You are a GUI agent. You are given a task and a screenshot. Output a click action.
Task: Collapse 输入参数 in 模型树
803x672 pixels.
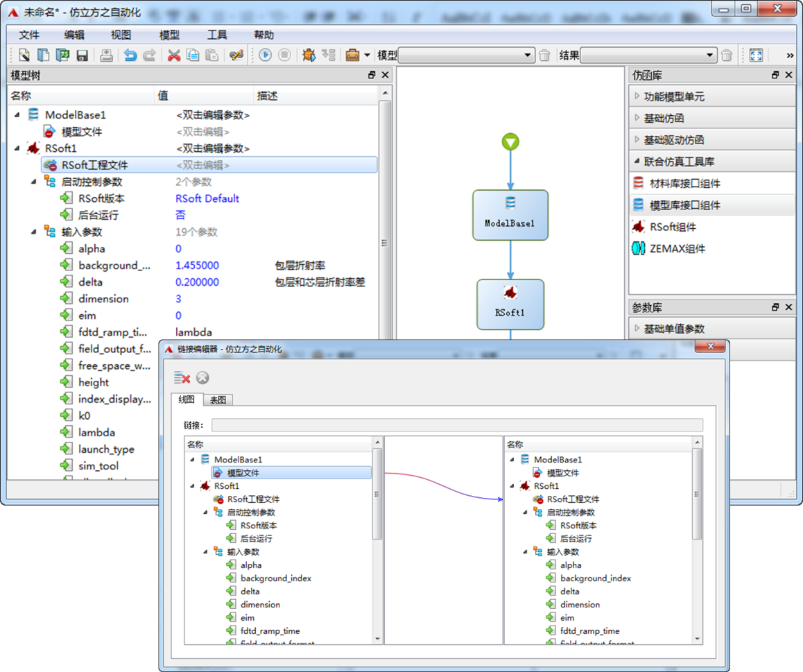pyautogui.click(x=34, y=232)
